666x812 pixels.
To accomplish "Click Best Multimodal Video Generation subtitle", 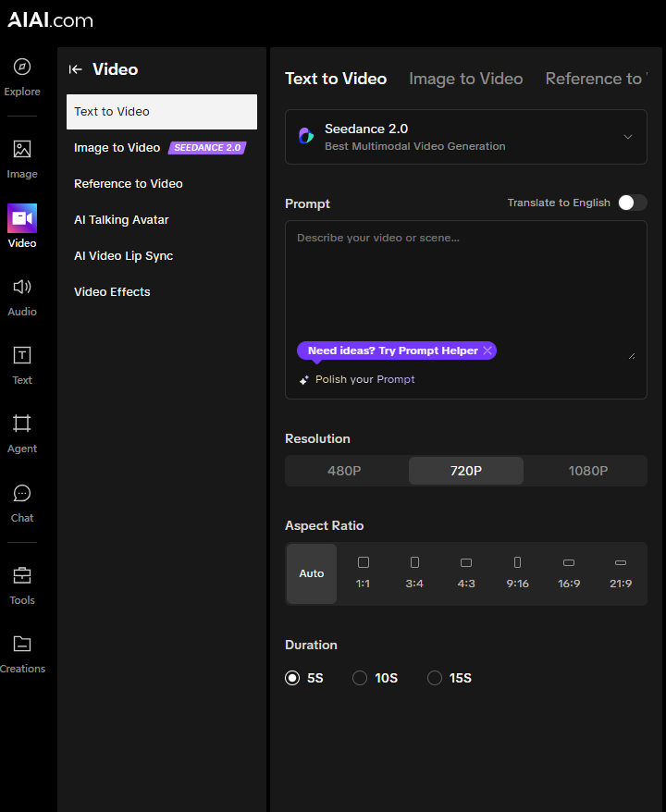I will 414,146.
